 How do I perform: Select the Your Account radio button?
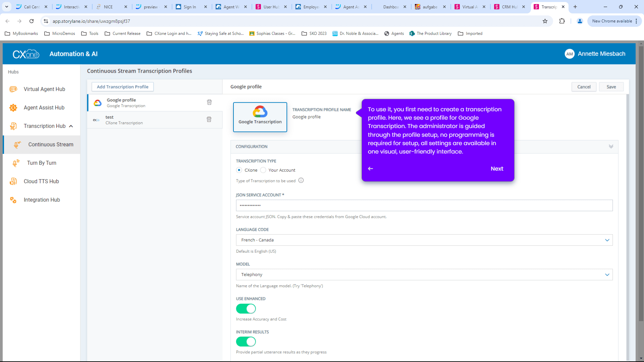pos(264,170)
